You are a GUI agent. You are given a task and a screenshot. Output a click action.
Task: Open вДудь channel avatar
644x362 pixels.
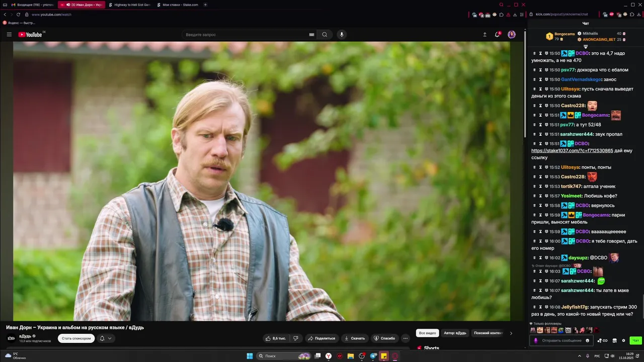[12, 338]
